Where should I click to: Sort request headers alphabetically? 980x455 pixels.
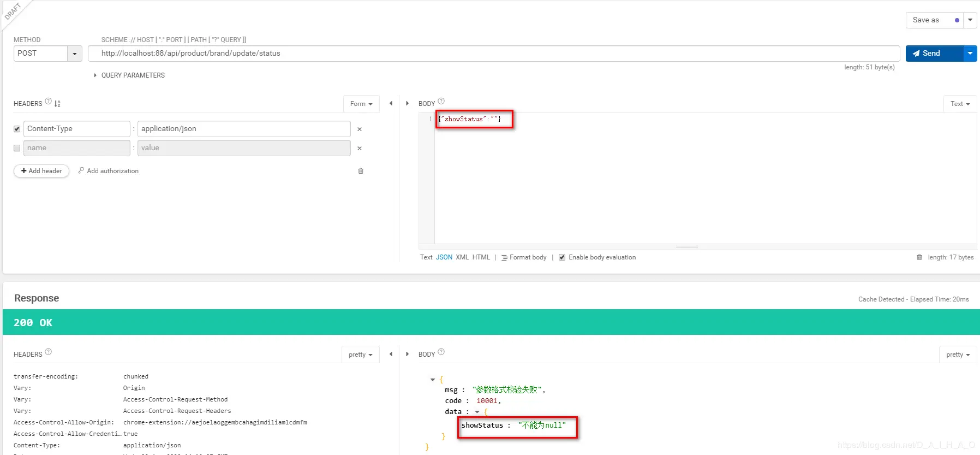(x=58, y=104)
